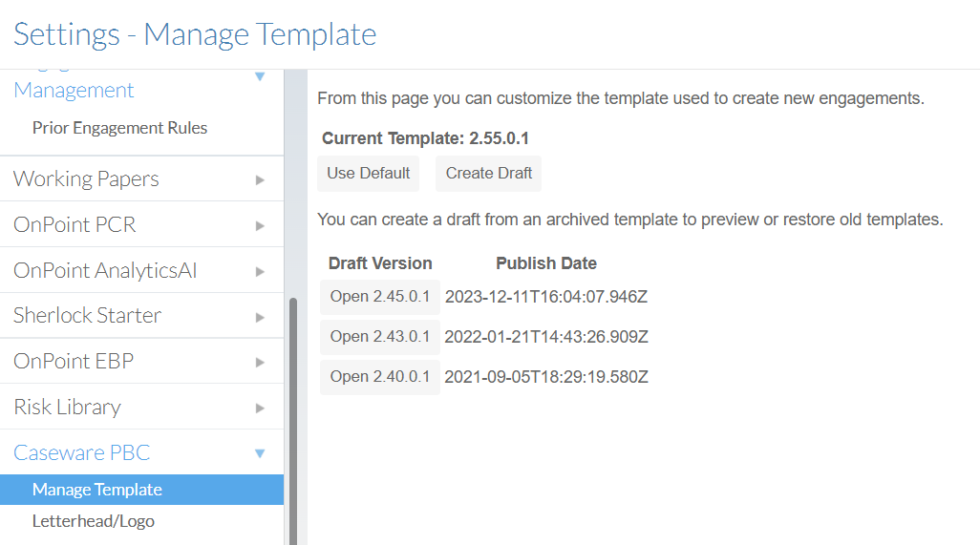This screenshot has width=980, height=545.
Task: Collapse the Management section arrow
Action: pos(260,76)
